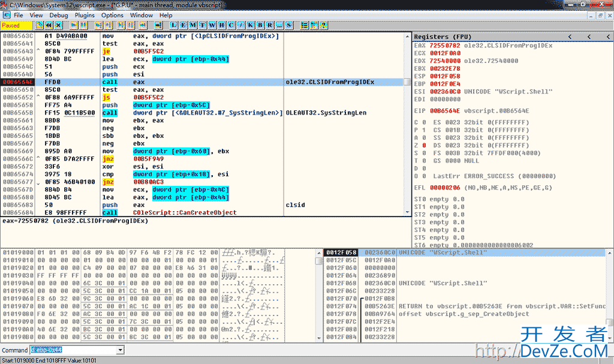614x364 pixels.
Task: Click the Execute till return toolbar icon
Action: pyautogui.click(x=143, y=25)
